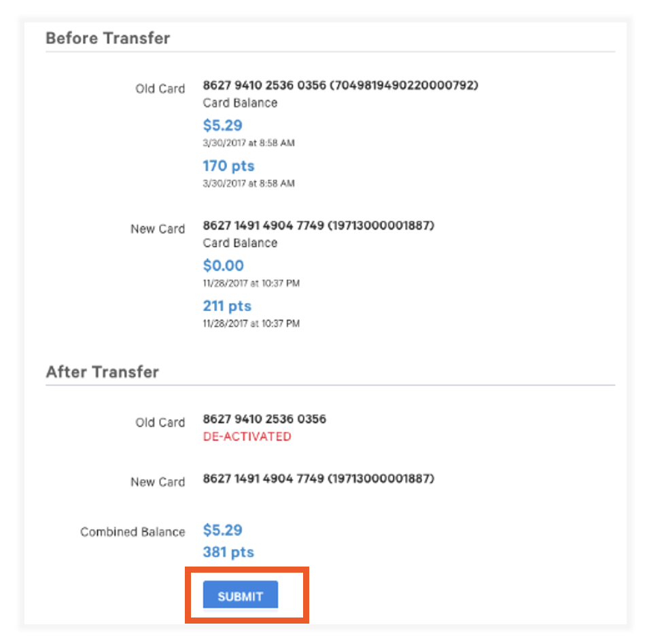Click the old card $5.29 balance

coord(222,126)
